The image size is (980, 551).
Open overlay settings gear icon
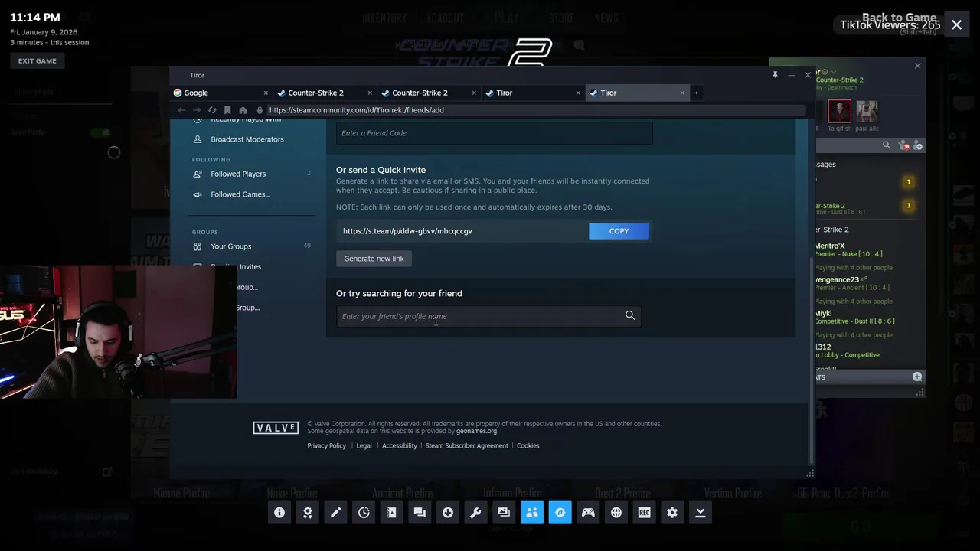[x=672, y=513]
